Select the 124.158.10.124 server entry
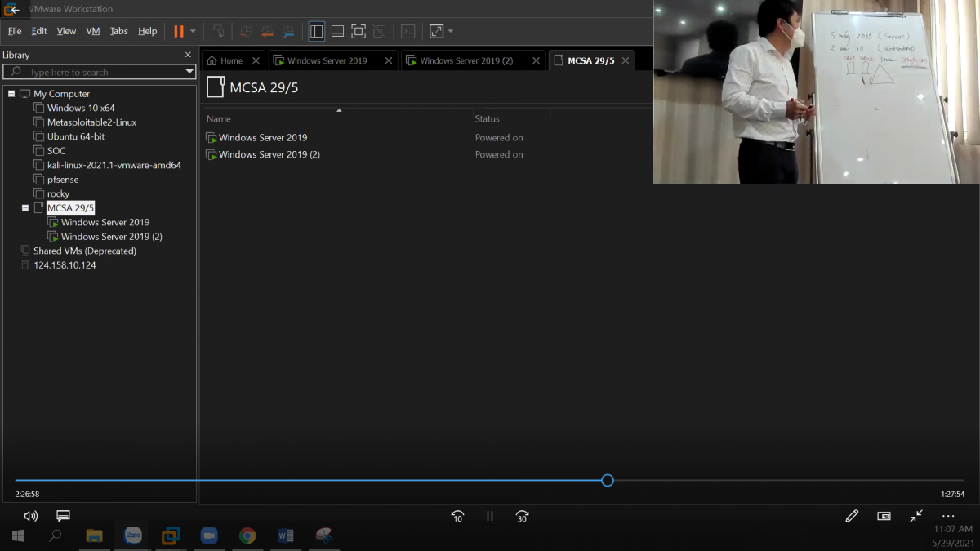Viewport: 980px width, 551px height. (65, 265)
